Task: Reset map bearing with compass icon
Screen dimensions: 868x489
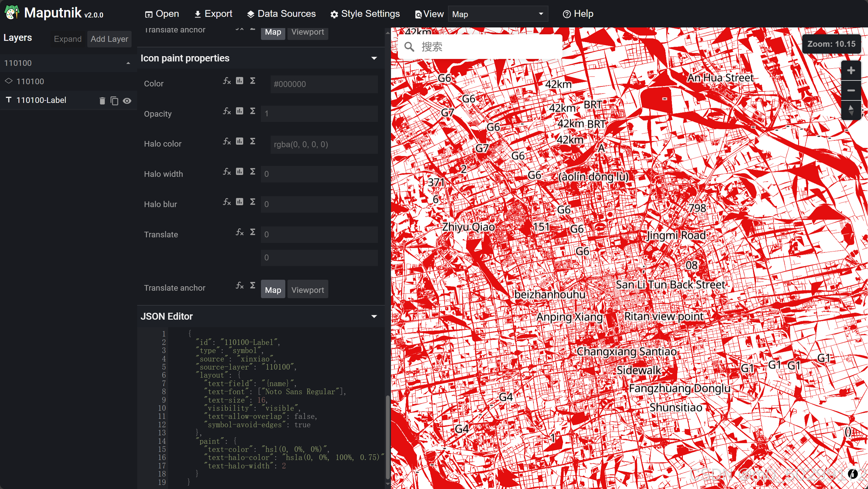Action: 851,110
